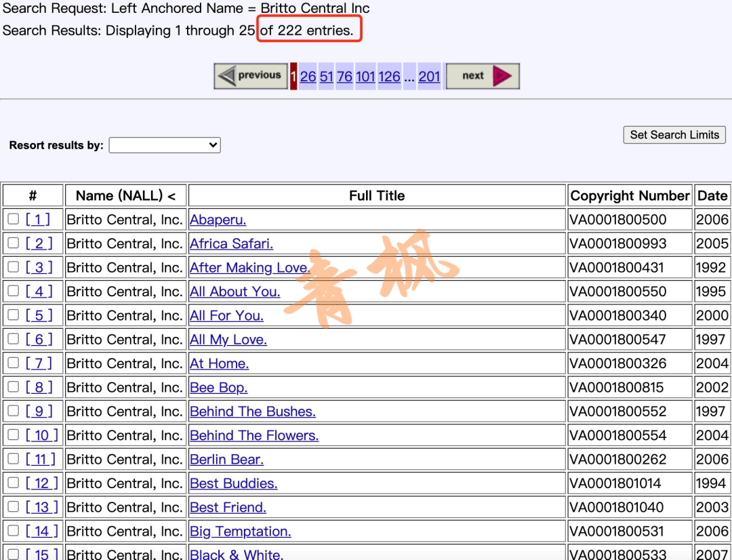This screenshot has height=560, width=732.
Task: Open the All About You record
Action: (x=235, y=292)
